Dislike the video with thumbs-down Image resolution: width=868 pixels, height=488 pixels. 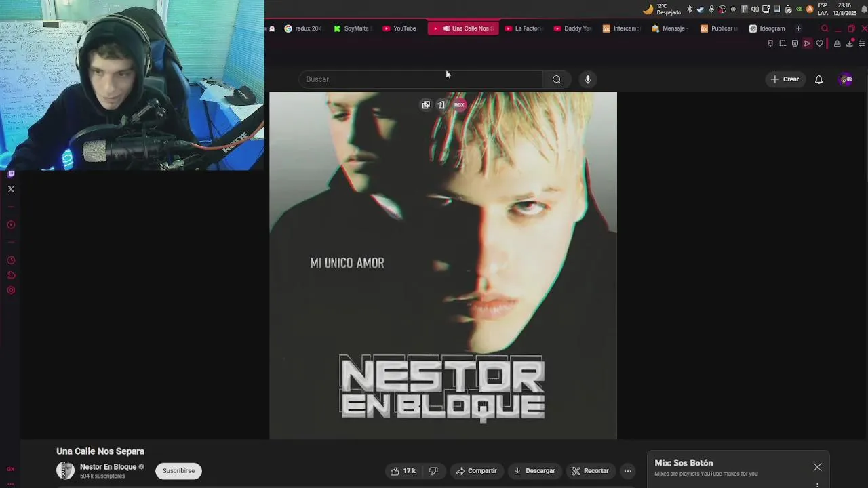point(433,471)
